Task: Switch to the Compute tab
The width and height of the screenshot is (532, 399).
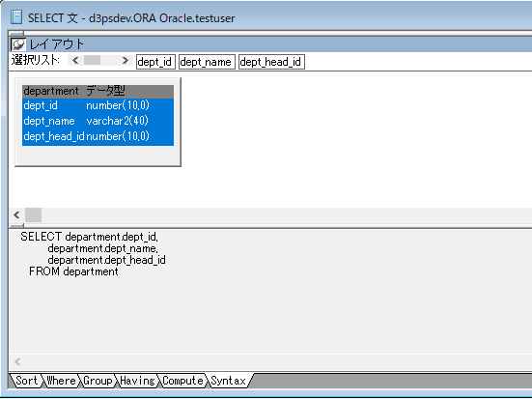Action: (x=182, y=381)
